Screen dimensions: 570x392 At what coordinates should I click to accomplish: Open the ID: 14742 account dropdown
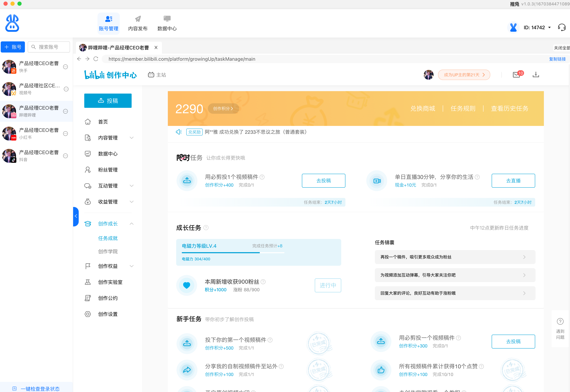point(537,27)
